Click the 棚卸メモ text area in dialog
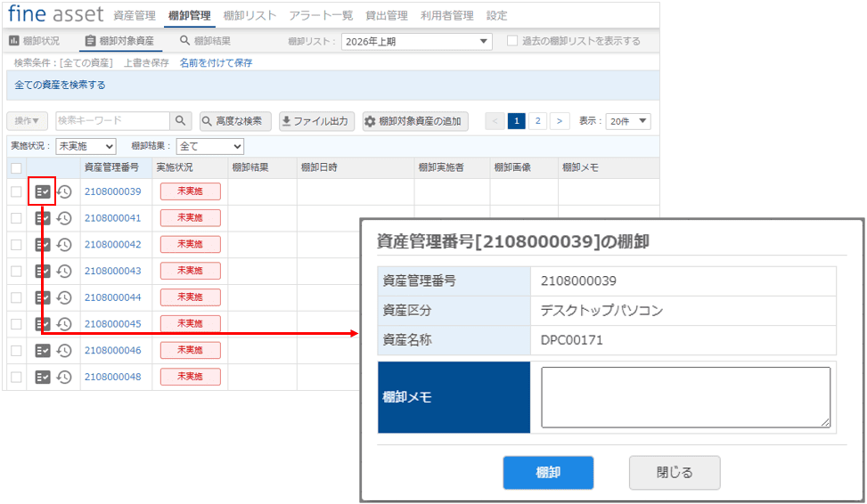 pyautogui.click(x=685, y=397)
